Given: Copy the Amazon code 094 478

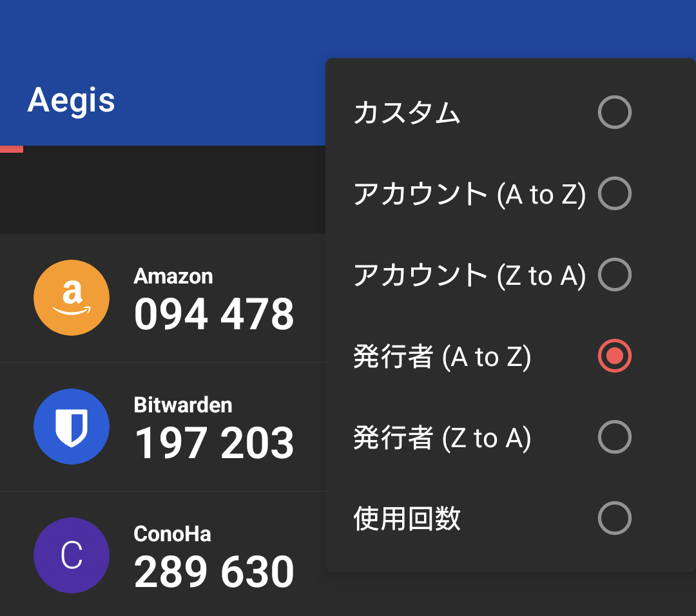Looking at the screenshot, I should pyautogui.click(x=213, y=314).
